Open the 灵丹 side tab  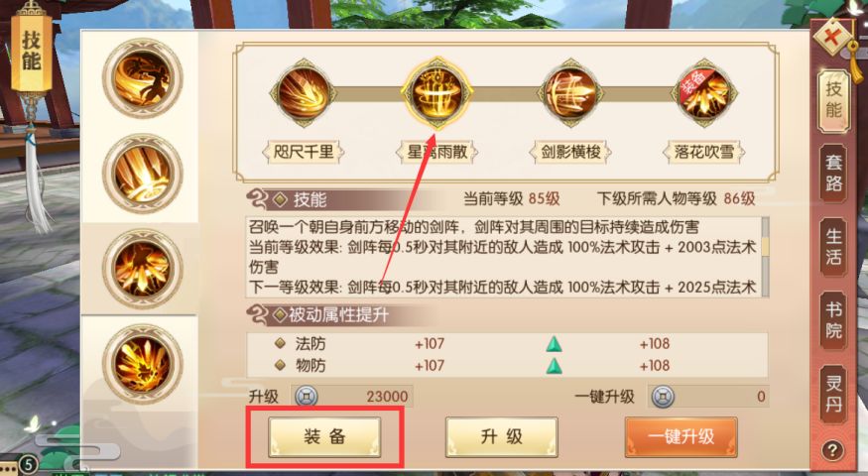pyautogui.click(x=833, y=394)
